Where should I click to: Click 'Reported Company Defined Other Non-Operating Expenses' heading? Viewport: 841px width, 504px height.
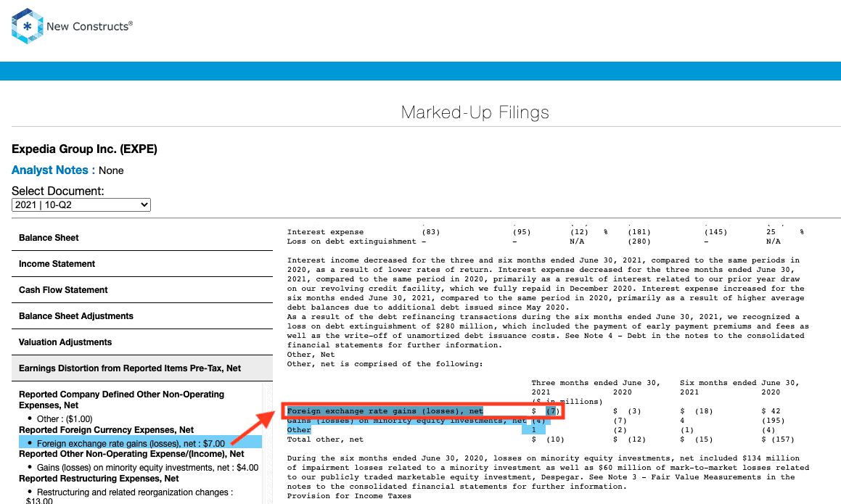point(121,400)
